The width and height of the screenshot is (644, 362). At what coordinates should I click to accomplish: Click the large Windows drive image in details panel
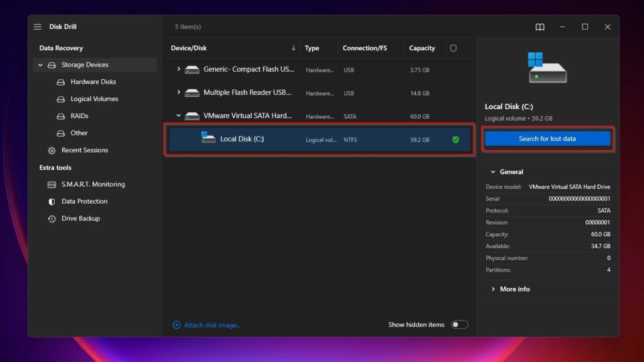click(x=548, y=68)
